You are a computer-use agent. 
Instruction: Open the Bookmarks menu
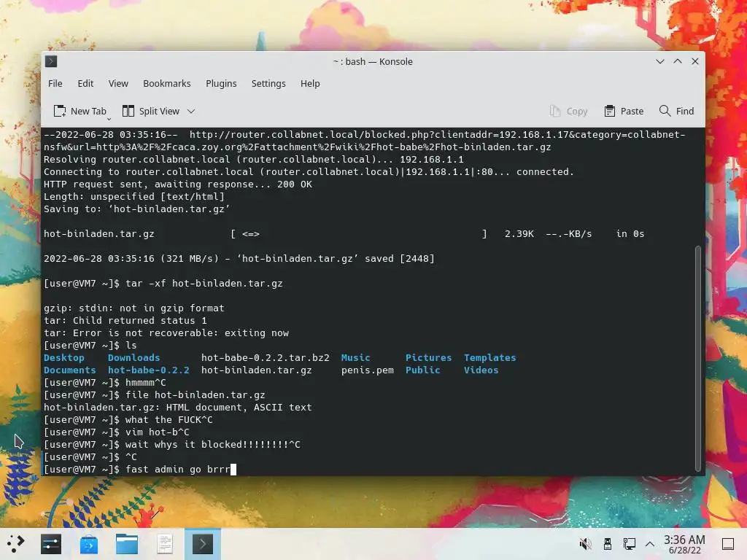coord(167,83)
